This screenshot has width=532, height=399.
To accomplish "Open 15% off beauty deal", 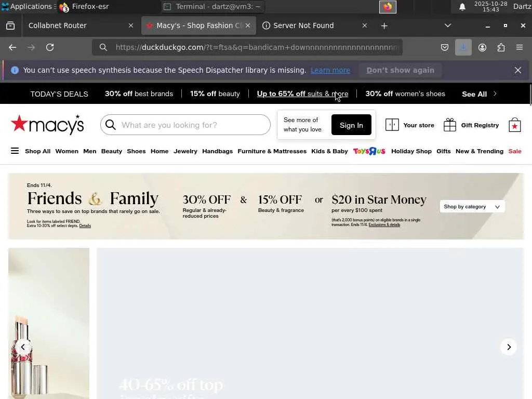I will pyautogui.click(x=215, y=94).
